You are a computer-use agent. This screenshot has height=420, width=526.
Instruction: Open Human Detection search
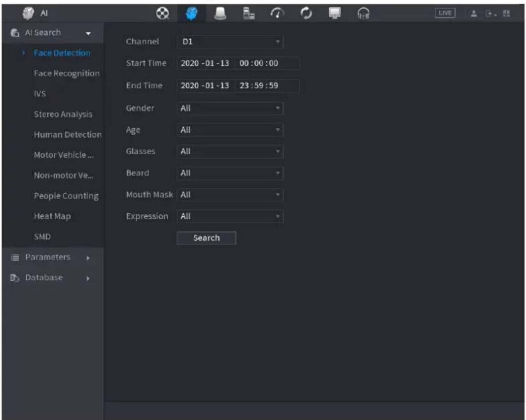pos(68,135)
